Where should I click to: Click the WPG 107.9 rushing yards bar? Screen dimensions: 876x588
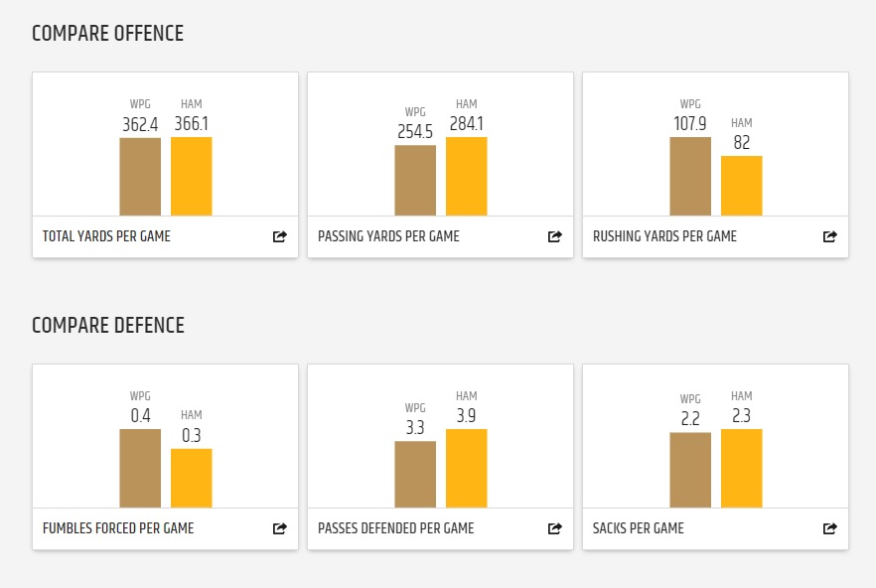click(x=690, y=177)
